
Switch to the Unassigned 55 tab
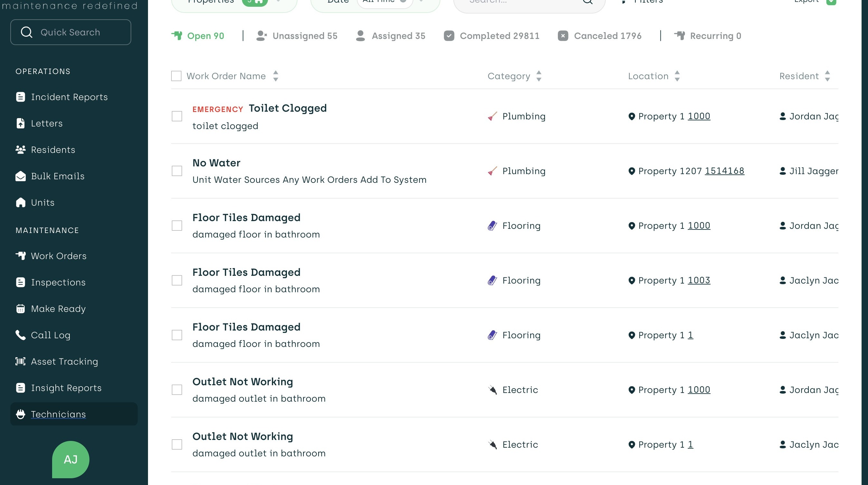(297, 36)
